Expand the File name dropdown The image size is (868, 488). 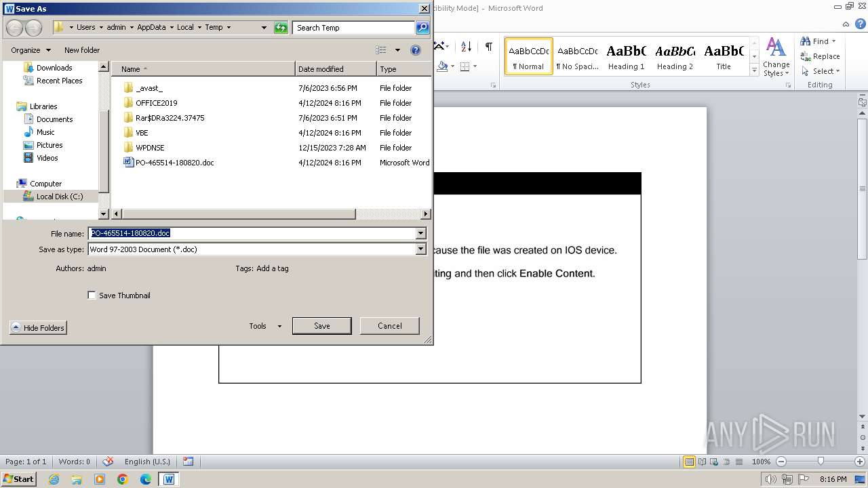[420, 233]
